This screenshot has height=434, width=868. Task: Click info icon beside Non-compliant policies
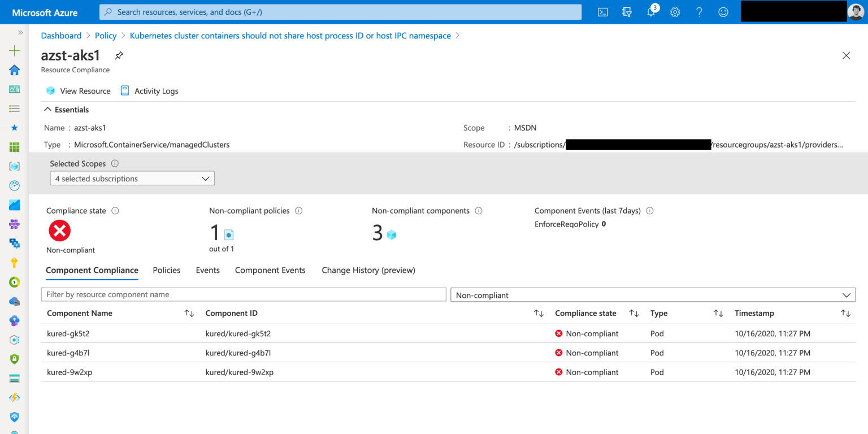click(299, 211)
